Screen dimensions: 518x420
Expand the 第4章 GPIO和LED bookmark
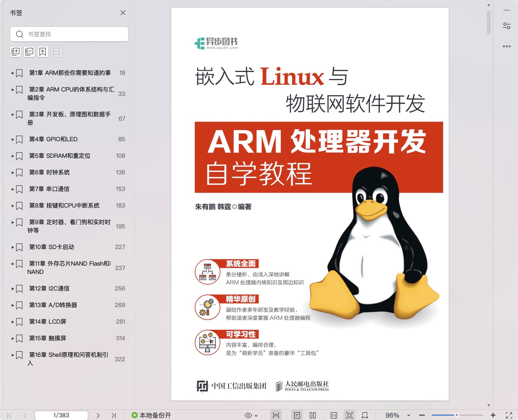tap(12, 139)
